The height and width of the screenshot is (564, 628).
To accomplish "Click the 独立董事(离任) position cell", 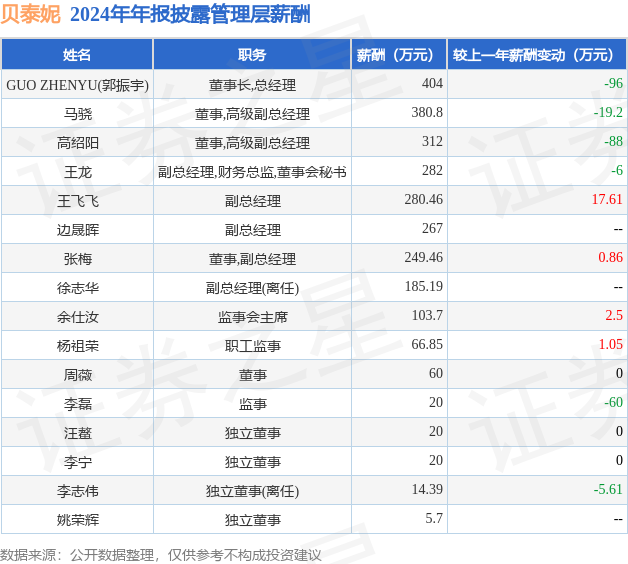I will (252, 491).
